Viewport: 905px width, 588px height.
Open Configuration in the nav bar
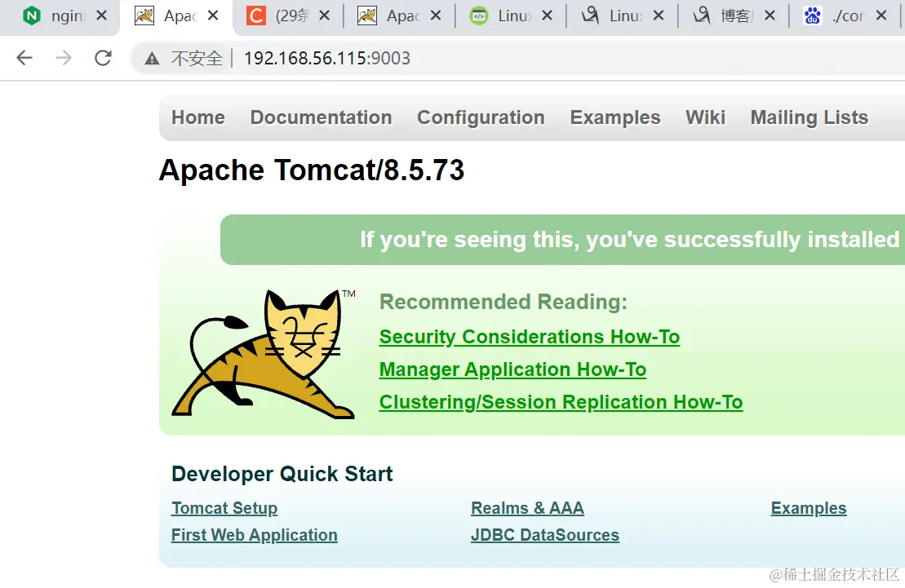coord(481,117)
